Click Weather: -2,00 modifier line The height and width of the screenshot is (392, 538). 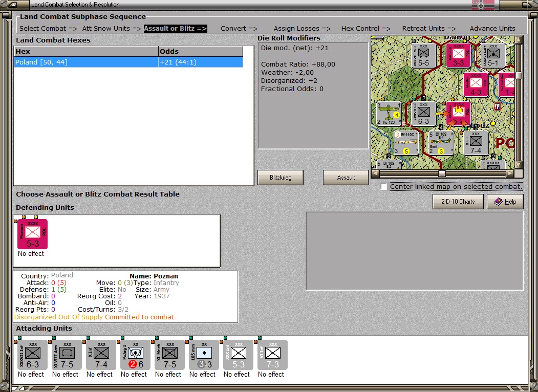287,73
